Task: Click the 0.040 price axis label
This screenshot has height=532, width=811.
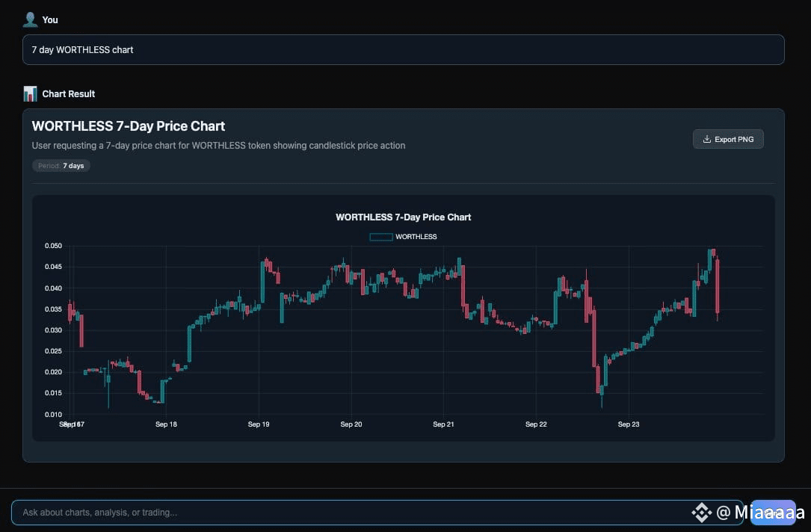Action: tap(53, 288)
